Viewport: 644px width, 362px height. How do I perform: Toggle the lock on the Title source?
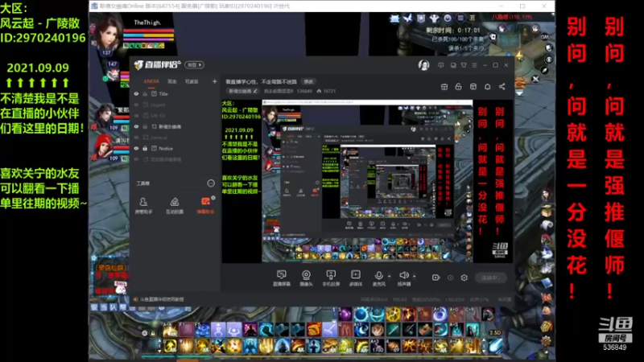click(x=145, y=94)
